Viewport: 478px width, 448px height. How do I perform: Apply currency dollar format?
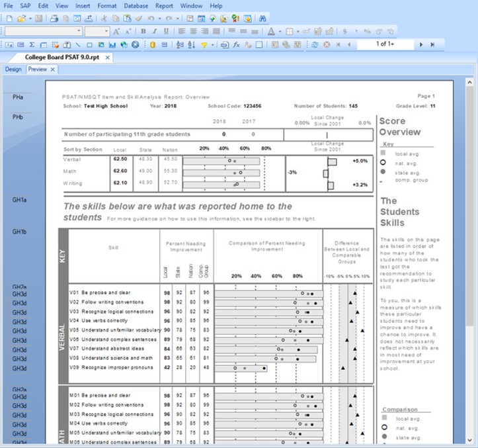pyautogui.click(x=345, y=31)
